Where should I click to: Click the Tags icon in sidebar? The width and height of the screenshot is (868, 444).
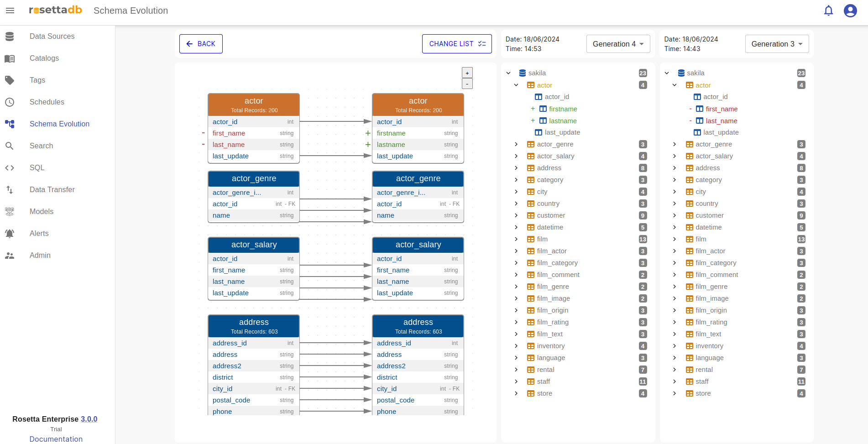pos(10,80)
